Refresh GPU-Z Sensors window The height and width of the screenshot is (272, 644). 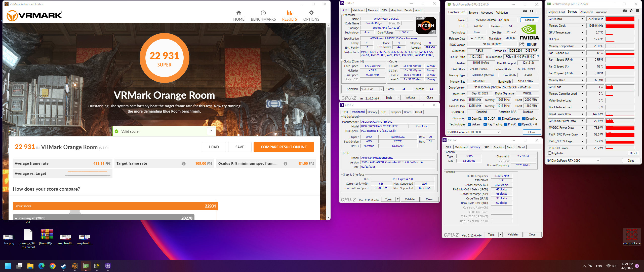pos(631,11)
